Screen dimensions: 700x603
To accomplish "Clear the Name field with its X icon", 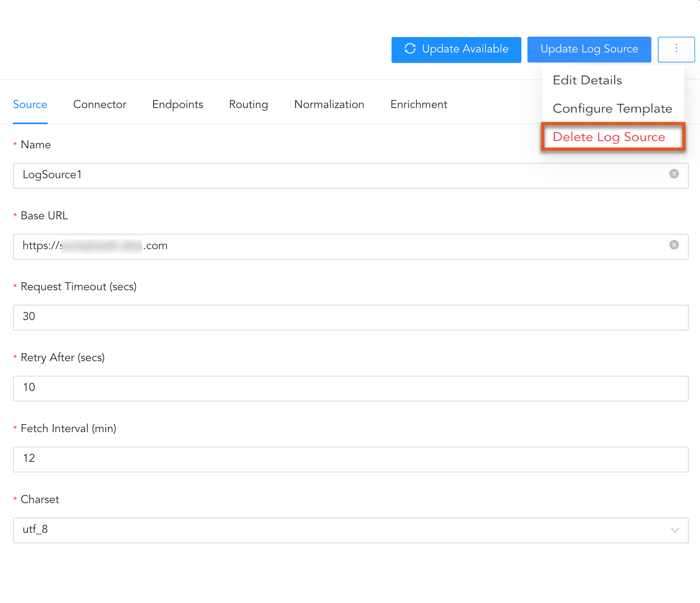I will tap(674, 174).
